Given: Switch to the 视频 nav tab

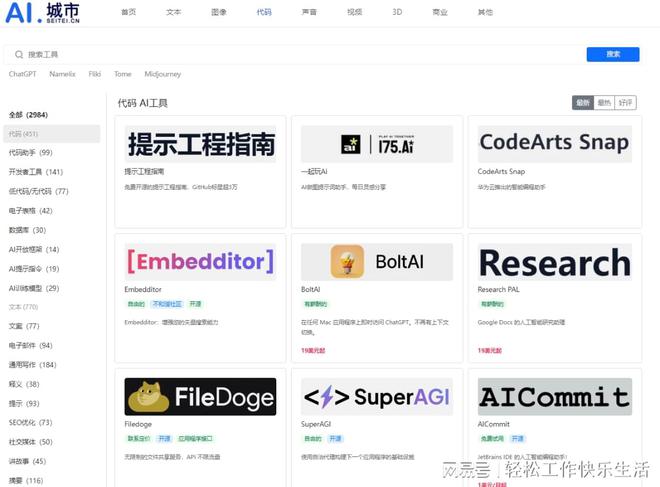Looking at the screenshot, I should [x=354, y=12].
